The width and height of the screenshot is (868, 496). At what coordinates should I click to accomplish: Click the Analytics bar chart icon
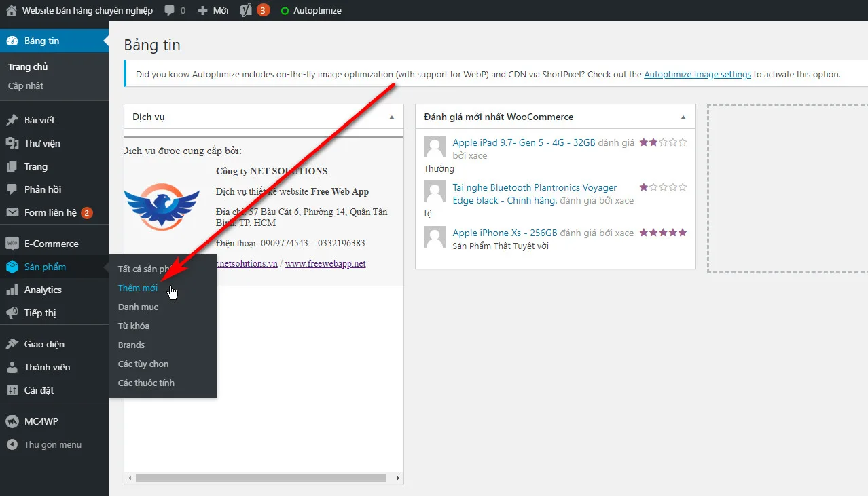point(12,290)
